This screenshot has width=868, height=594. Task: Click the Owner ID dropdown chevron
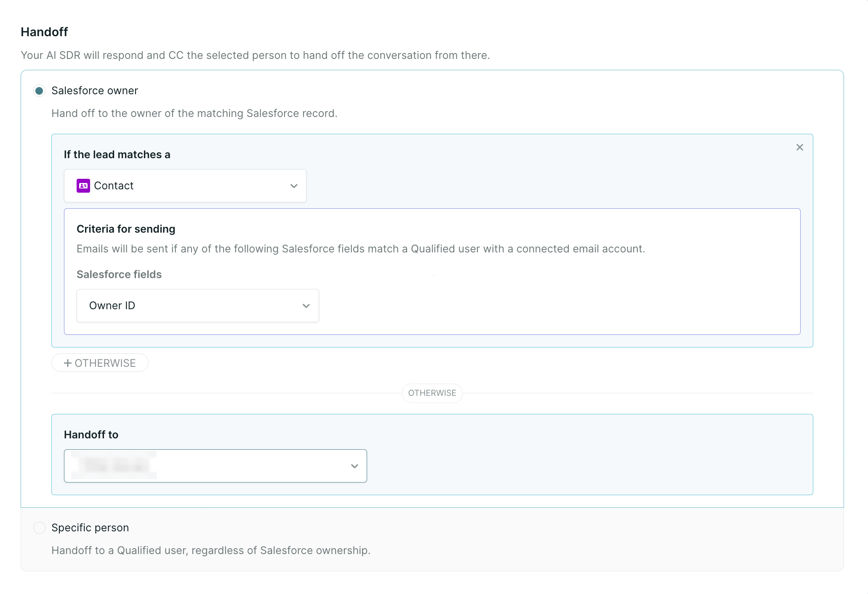[306, 306]
